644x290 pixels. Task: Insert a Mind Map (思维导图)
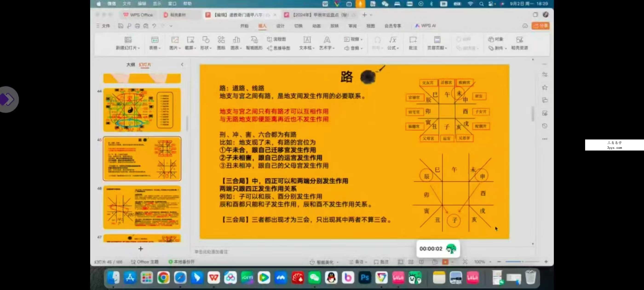tap(279, 48)
